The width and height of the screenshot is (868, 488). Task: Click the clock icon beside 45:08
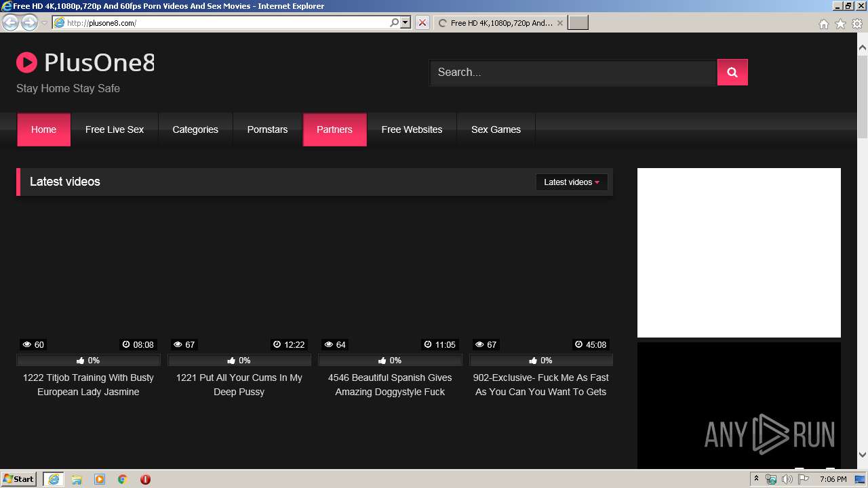[578, 344]
